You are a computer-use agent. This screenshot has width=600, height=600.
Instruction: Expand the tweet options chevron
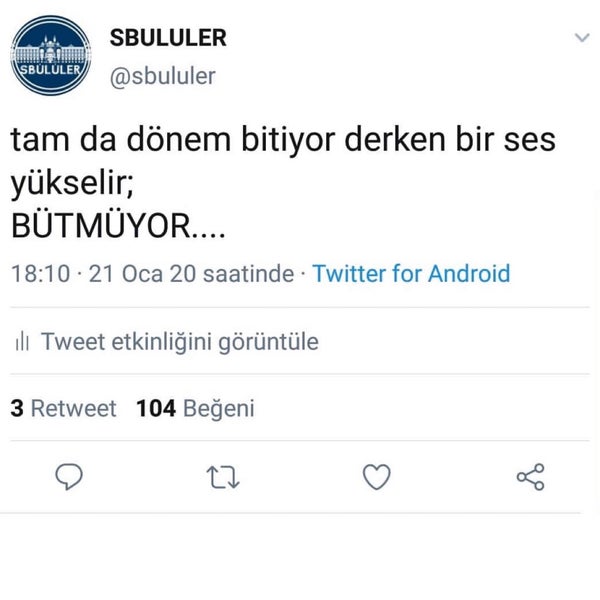582,38
